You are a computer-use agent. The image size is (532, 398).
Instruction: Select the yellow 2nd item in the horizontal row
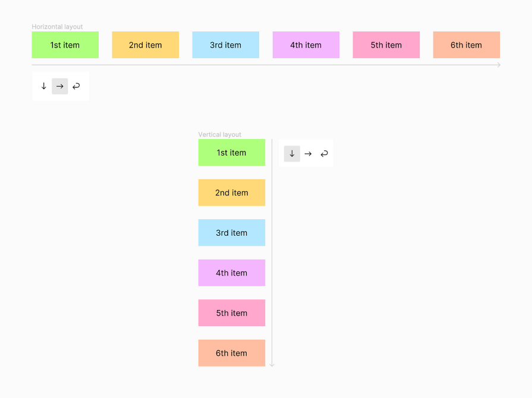(145, 45)
